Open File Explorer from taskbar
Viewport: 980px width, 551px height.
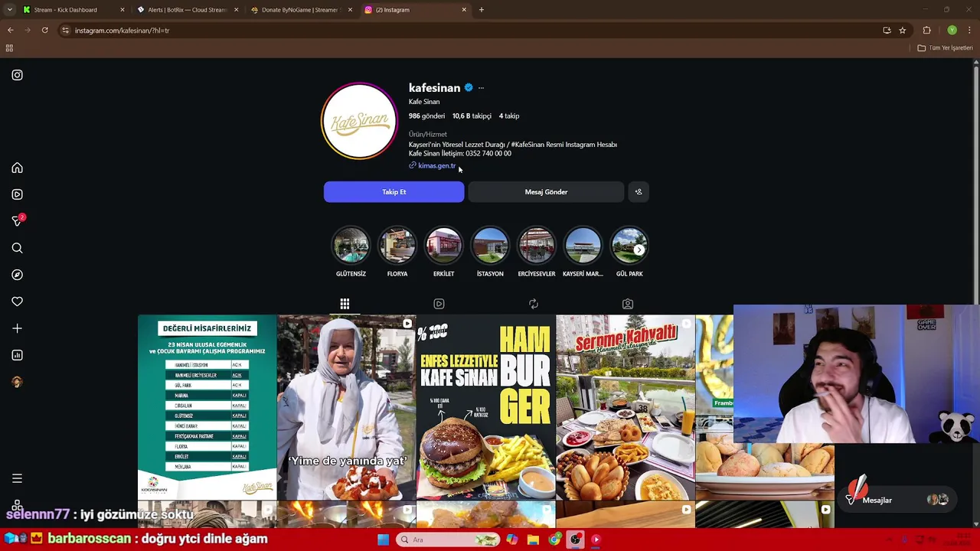[x=533, y=540]
